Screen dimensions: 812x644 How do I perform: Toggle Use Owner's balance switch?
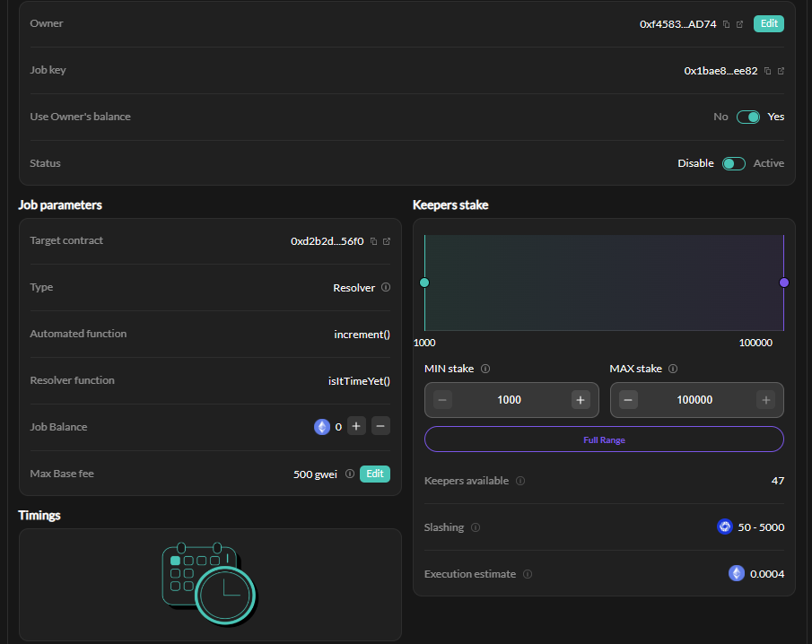(747, 117)
